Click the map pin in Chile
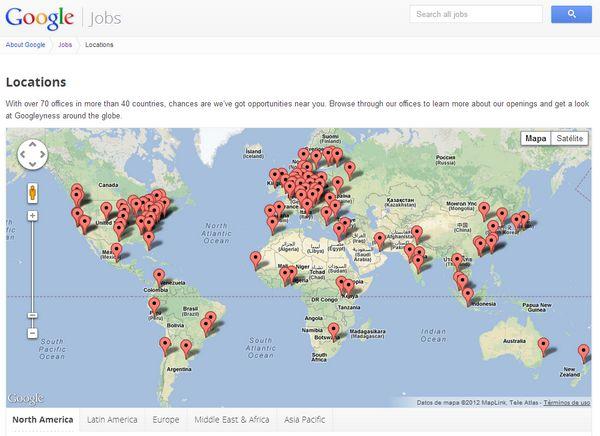600x436 pixels. pos(165,346)
